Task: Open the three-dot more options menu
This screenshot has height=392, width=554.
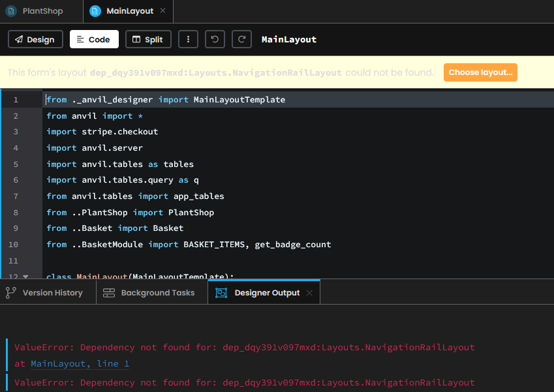Action: (x=188, y=39)
